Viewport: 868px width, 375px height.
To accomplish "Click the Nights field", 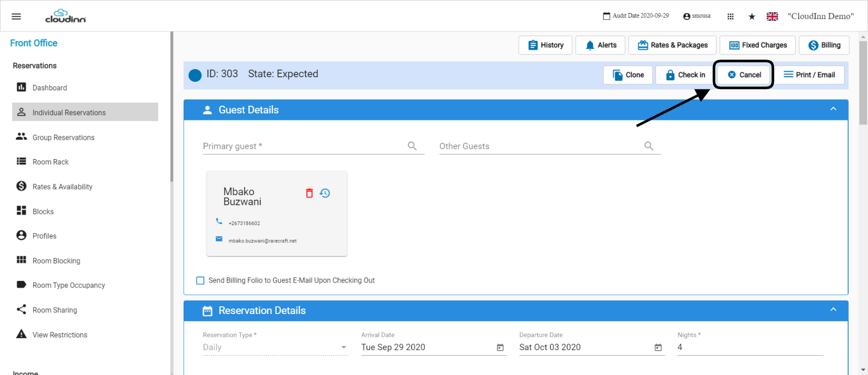I will (x=750, y=347).
